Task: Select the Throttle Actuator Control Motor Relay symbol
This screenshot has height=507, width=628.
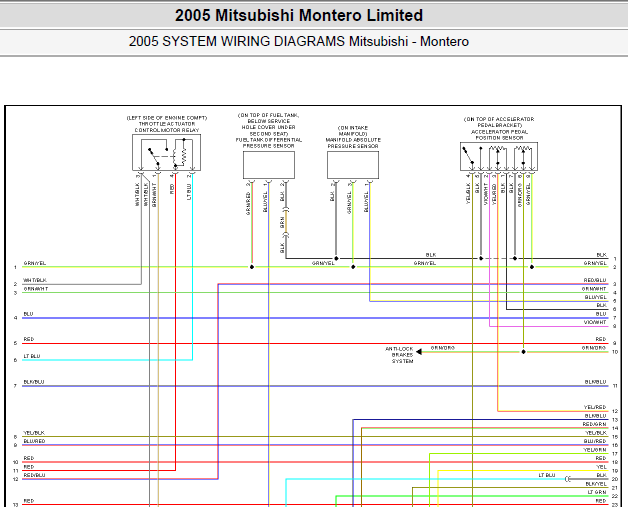Action: pos(167,153)
